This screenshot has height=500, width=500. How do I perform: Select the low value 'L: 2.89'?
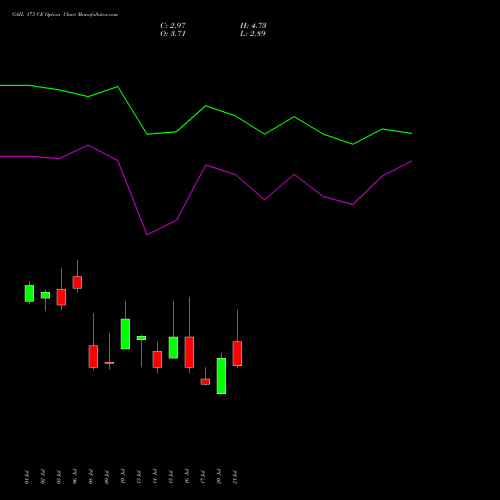pos(253,34)
